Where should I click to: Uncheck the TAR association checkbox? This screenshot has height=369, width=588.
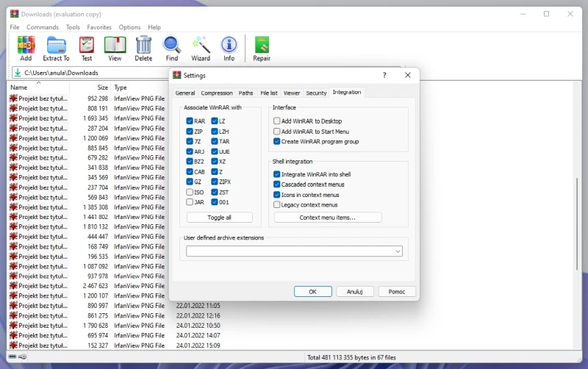click(x=215, y=141)
